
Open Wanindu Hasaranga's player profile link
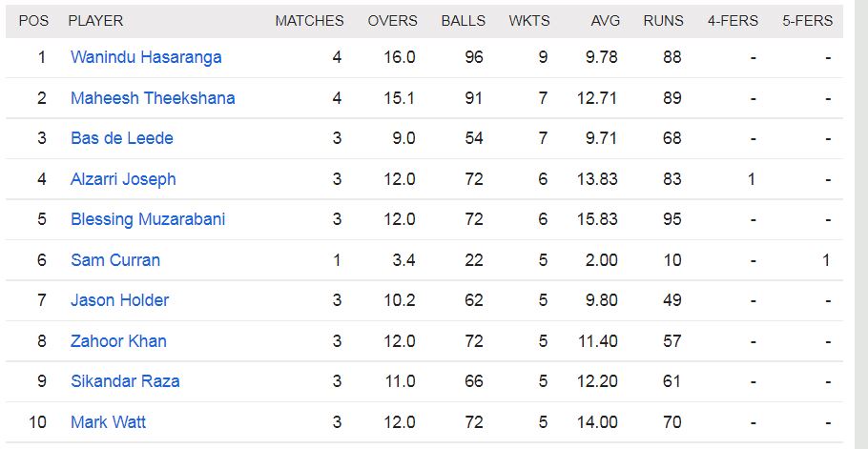[x=146, y=57]
